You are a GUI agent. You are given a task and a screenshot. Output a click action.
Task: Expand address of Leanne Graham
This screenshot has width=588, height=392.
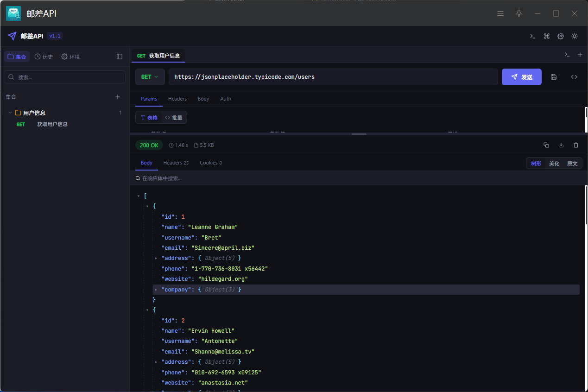[x=156, y=258]
